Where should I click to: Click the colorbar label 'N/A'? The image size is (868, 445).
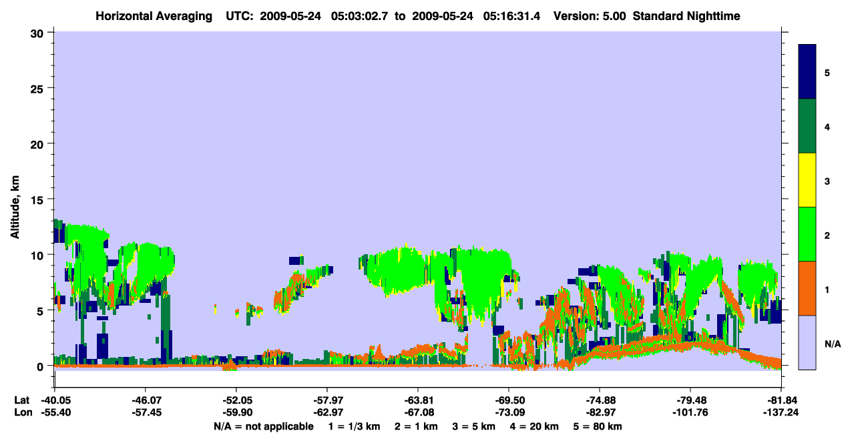click(x=833, y=344)
